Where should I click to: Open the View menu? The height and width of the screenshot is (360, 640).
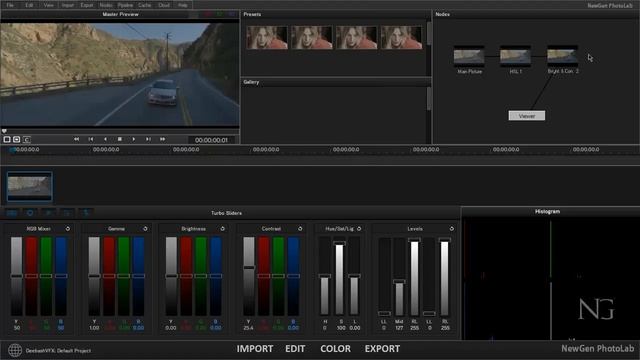pyautogui.click(x=49, y=5)
